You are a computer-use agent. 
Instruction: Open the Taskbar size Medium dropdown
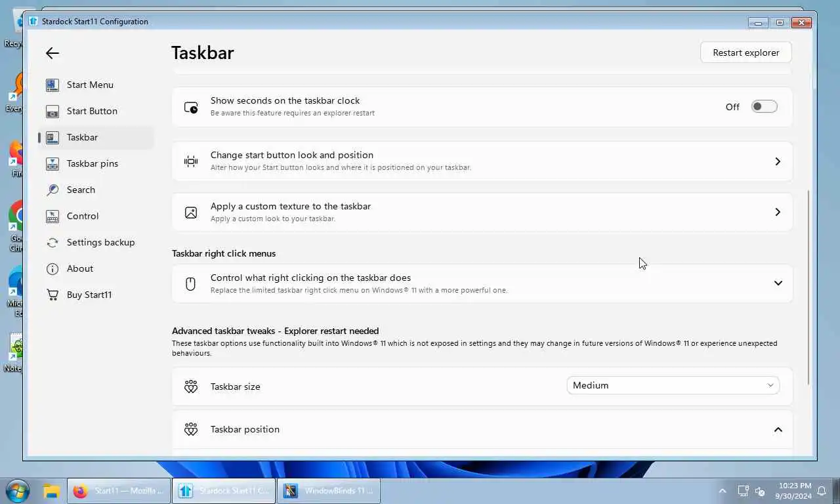click(673, 385)
